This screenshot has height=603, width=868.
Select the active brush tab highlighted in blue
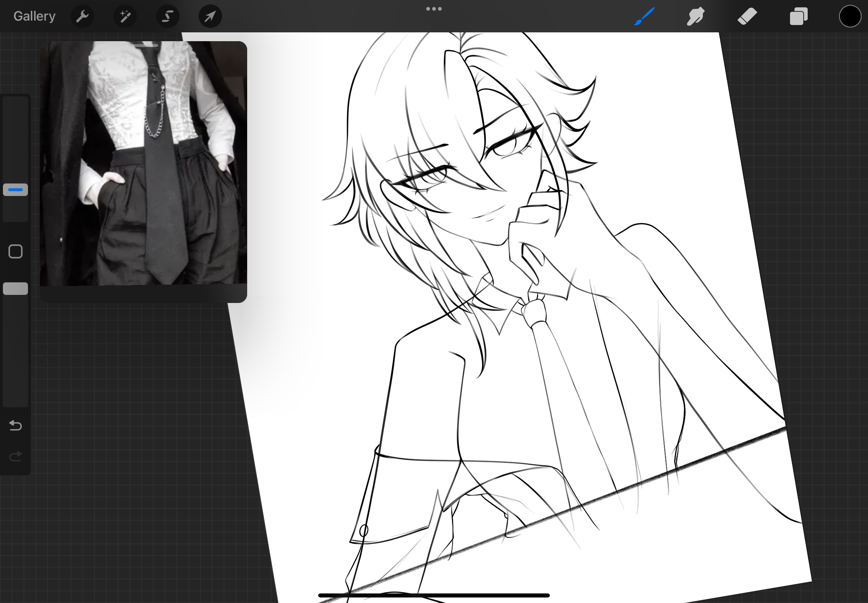(644, 16)
